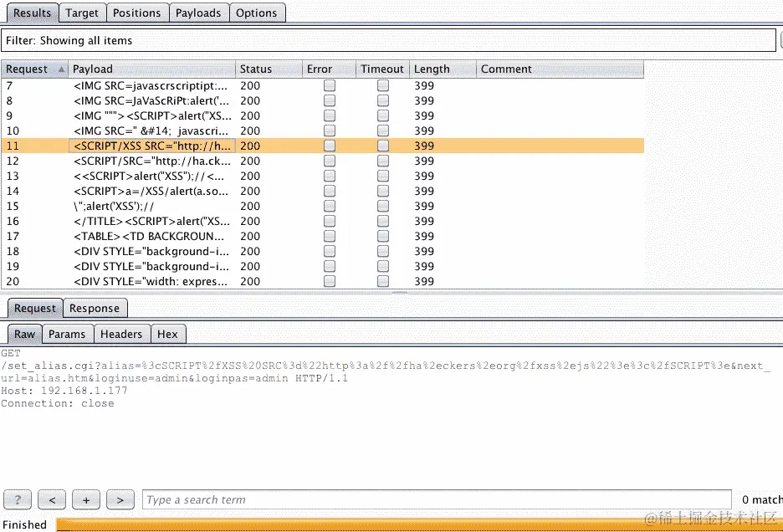
Task: Select request 15 \";alert('XSS');// row
Action: [x=323, y=206]
